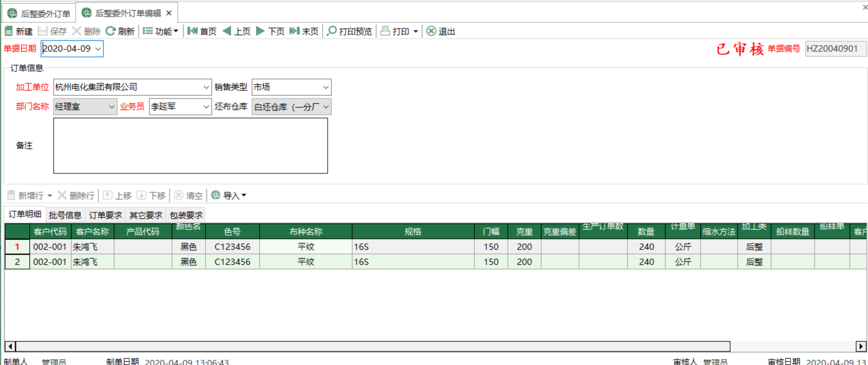The image size is (868, 365).
Task: Select the 批号信息 tab
Action: coord(65,215)
